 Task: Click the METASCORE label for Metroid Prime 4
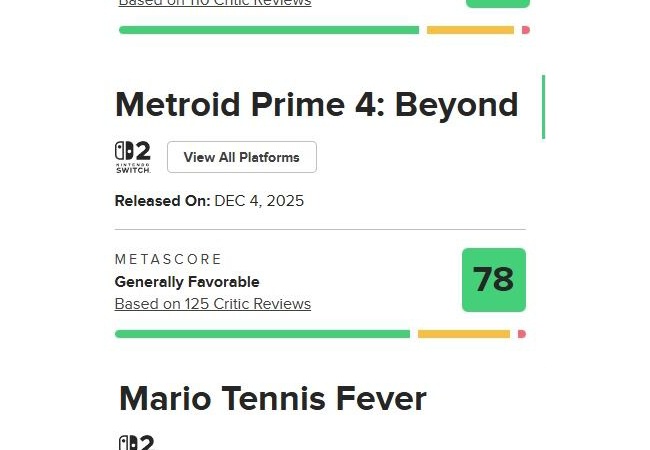(169, 259)
